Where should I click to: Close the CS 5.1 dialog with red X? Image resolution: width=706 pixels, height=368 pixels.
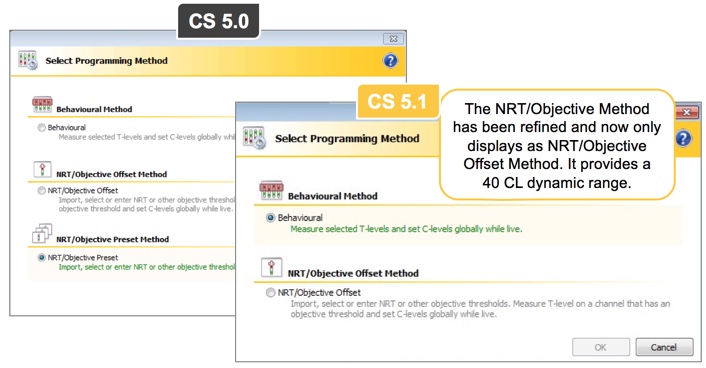point(687,112)
